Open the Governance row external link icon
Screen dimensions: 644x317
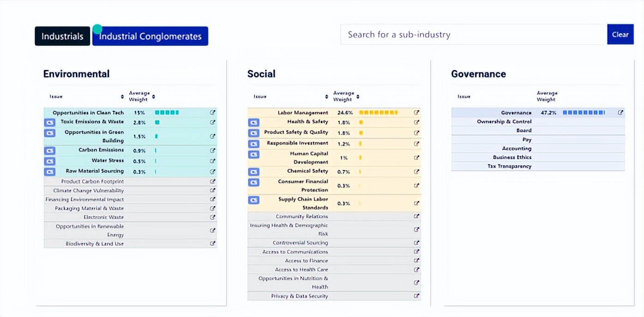pos(620,112)
